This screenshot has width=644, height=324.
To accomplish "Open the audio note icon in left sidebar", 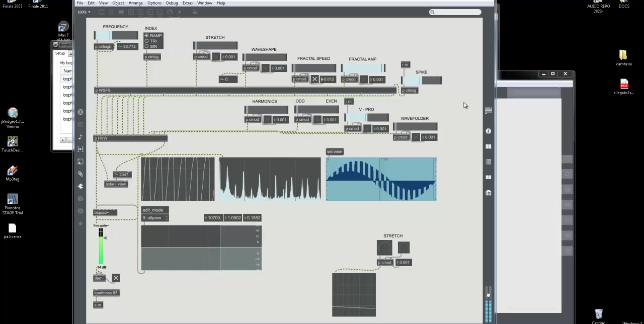I will 80,137.
